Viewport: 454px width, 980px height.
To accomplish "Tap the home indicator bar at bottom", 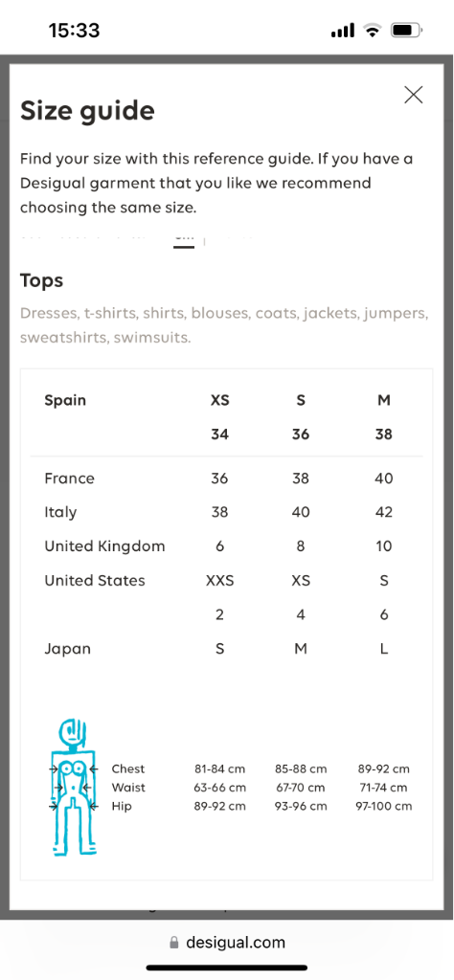I will point(227,968).
